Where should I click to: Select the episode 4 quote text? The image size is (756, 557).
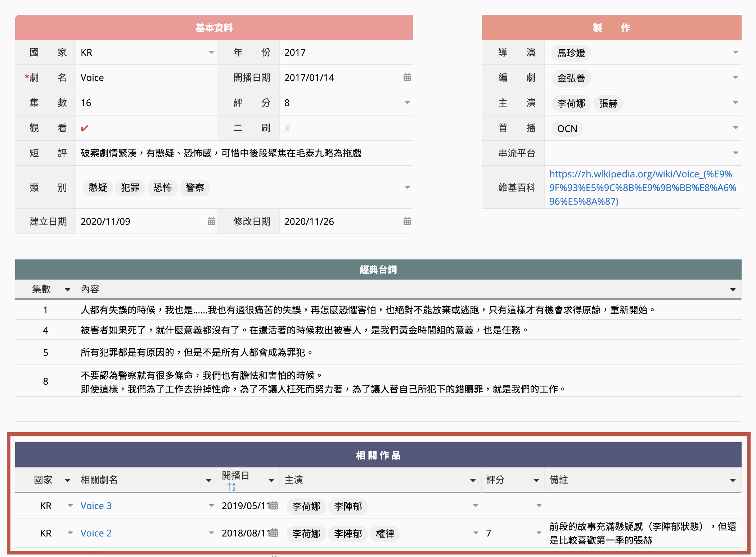(x=304, y=330)
